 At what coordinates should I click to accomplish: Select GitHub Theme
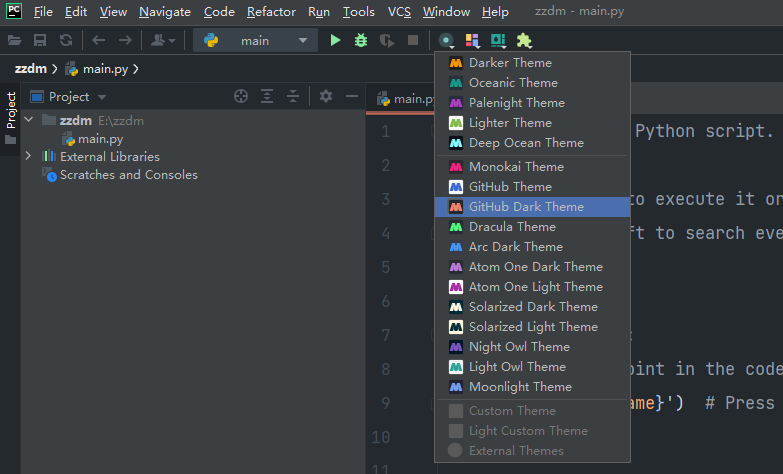[x=532, y=187]
